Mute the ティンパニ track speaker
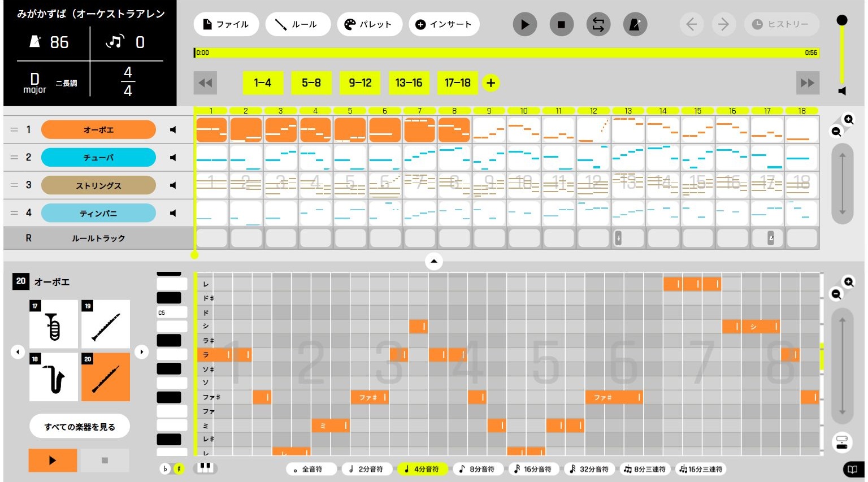868x482 pixels. [173, 213]
